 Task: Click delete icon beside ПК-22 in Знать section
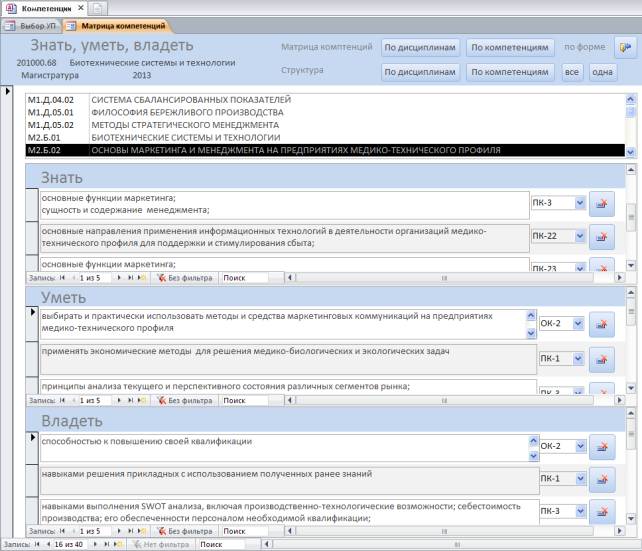603,236
